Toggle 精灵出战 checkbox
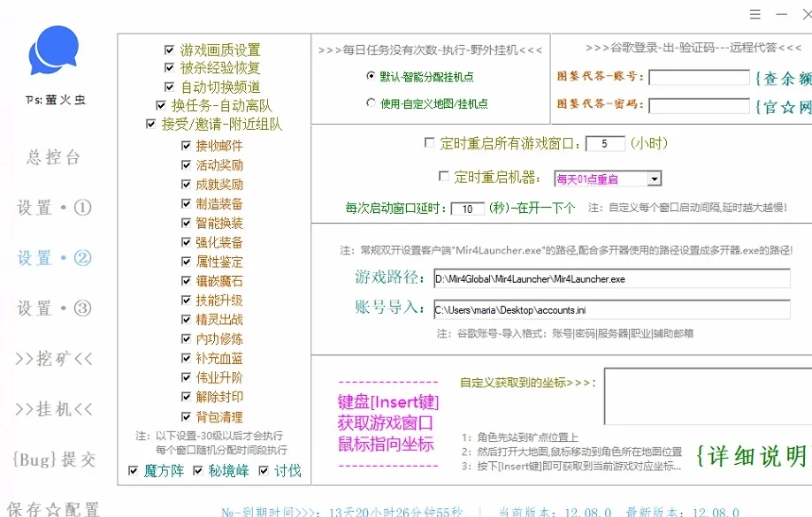812x517 pixels. click(187, 319)
